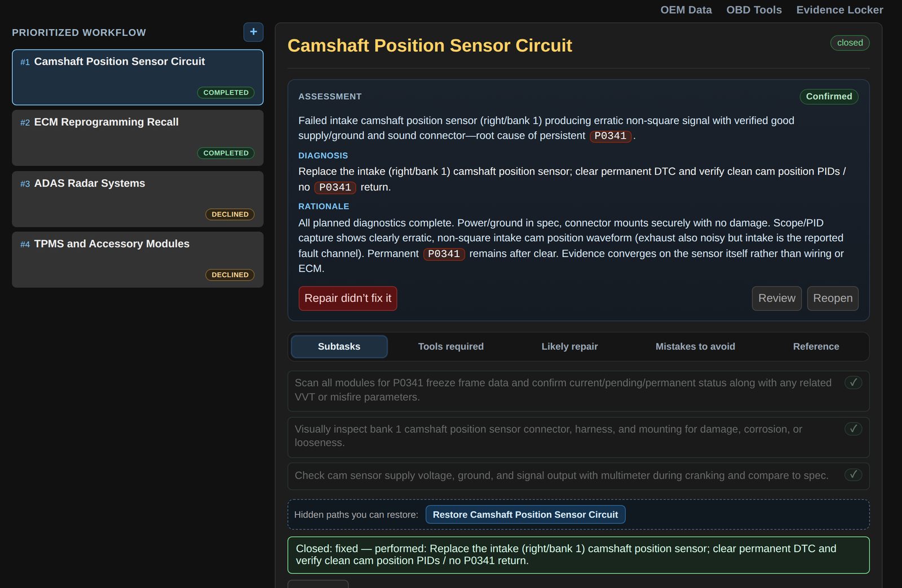902x588 pixels.
Task: Click the closed status badge
Action: click(x=850, y=43)
